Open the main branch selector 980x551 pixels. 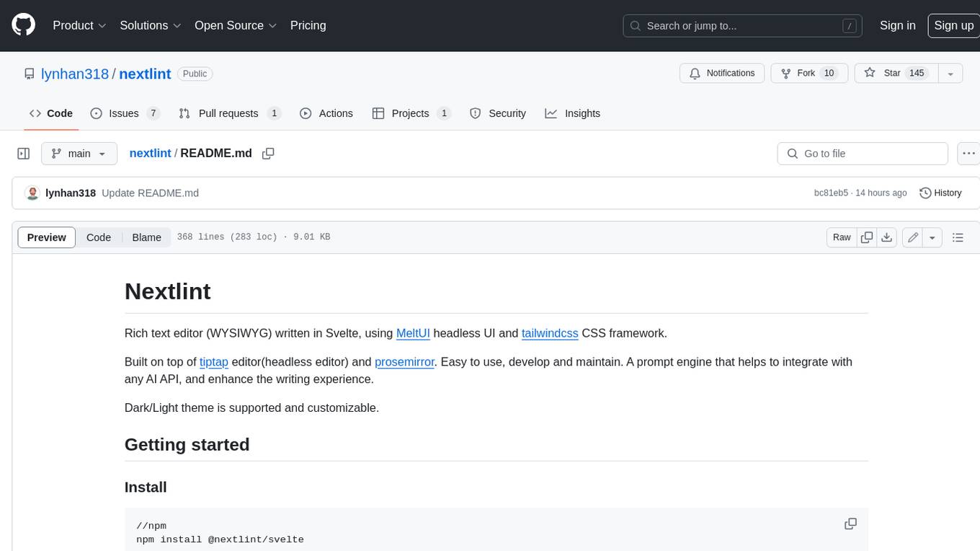pyautogui.click(x=79, y=154)
